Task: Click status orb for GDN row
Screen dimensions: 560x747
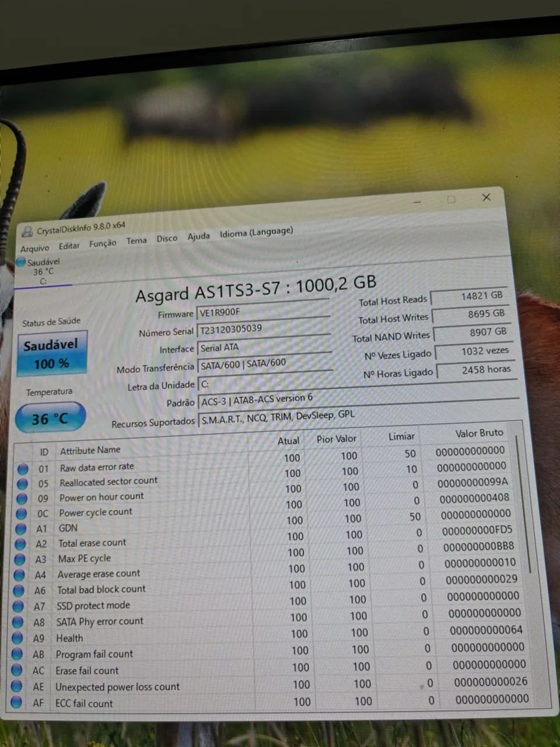Action: (20, 529)
